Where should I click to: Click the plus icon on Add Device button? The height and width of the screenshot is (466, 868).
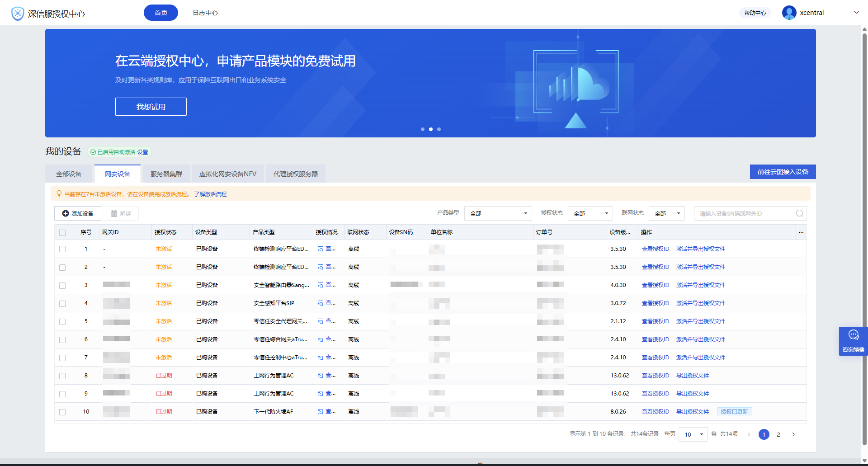(x=66, y=213)
